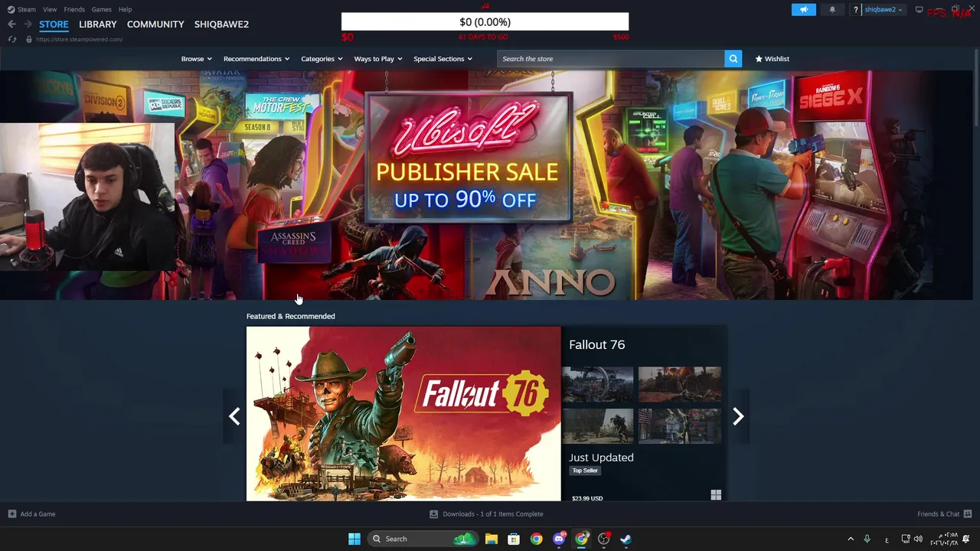The height and width of the screenshot is (551, 980).
Task: Click the volume speaker tray icon
Action: tap(918, 540)
